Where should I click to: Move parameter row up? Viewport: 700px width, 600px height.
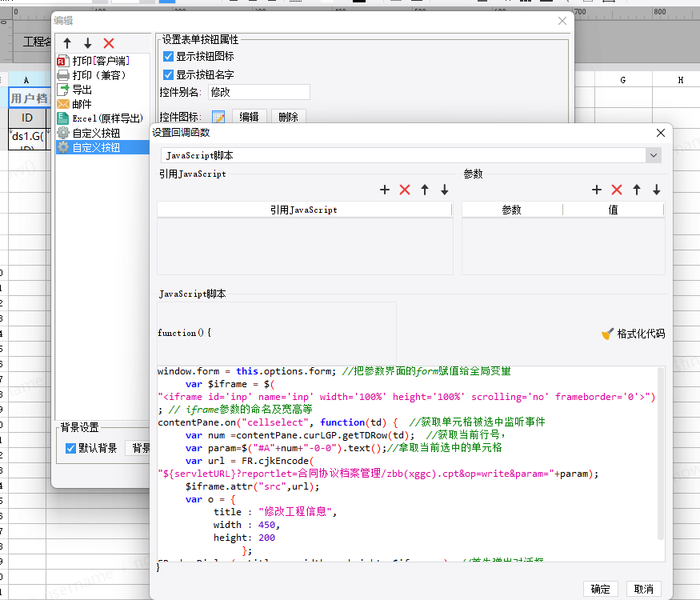pyautogui.click(x=637, y=190)
